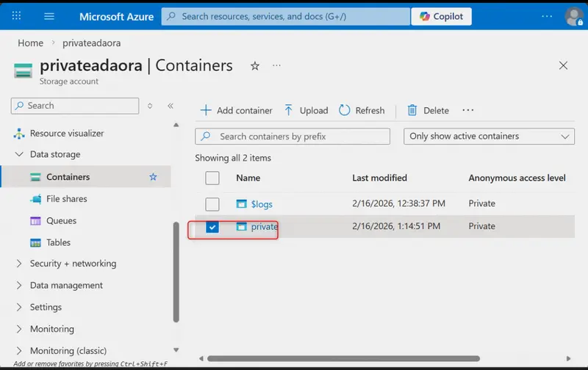The height and width of the screenshot is (370, 588).
Task: Focus Search containers by prefix field
Action: click(293, 137)
